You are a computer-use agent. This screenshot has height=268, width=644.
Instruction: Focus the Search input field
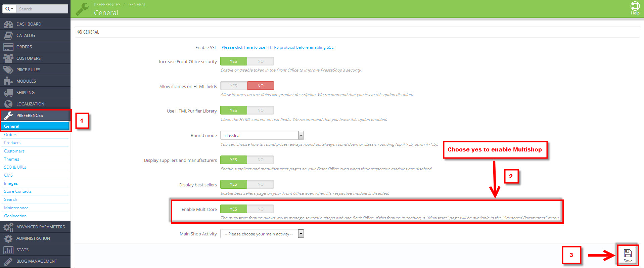click(x=42, y=9)
